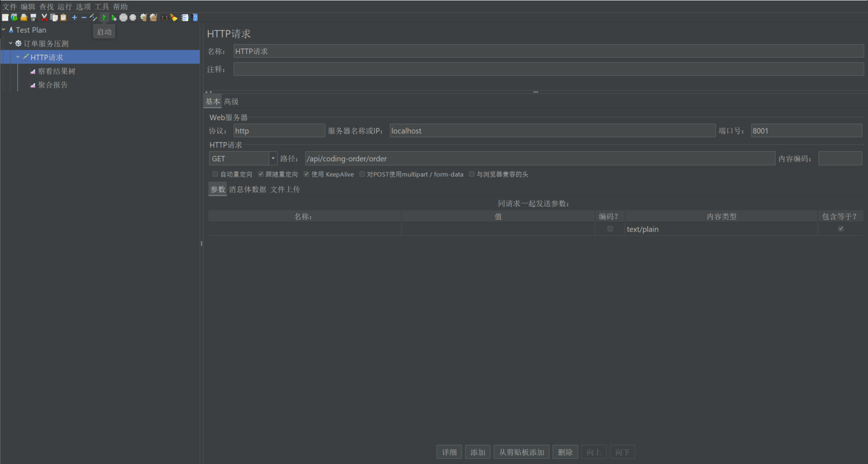The width and height of the screenshot is (868, 464).
Task: Click the 端口号 field containing 8001
Action: 807,131
